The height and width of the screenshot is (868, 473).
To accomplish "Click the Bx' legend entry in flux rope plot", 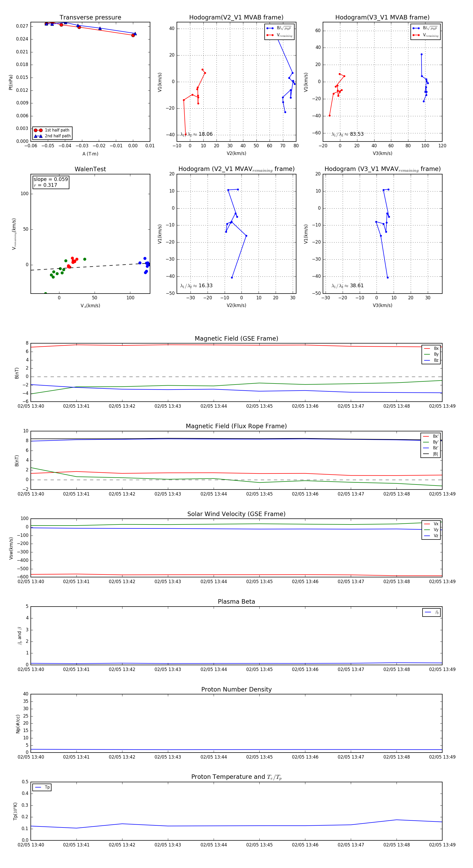I will click(x=431, y=436).
